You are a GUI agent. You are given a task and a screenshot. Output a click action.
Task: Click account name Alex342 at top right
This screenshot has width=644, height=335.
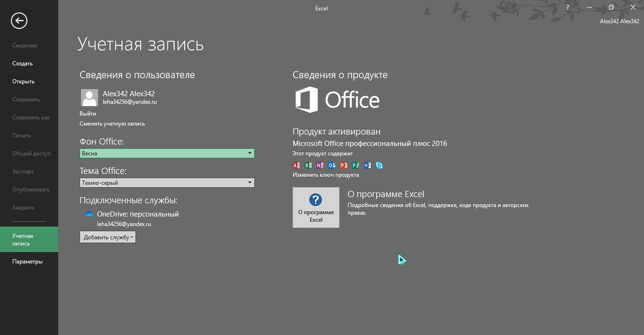pos(619,21)
